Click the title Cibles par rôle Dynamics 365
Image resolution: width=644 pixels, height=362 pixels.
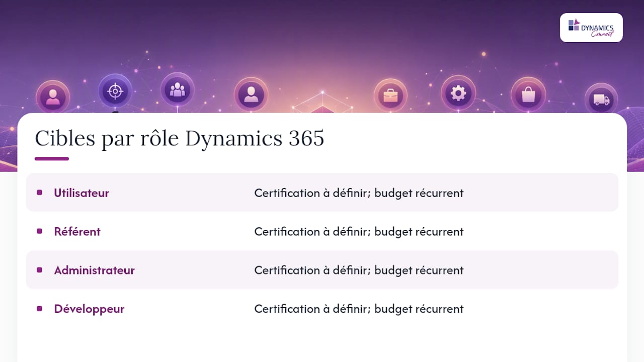pos(180,139)
